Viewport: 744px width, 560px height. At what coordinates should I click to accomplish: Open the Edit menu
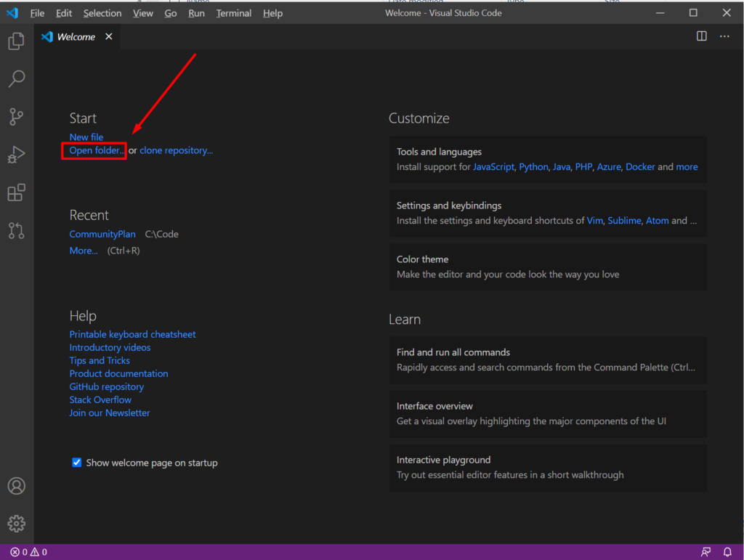pyautogui.click(x=64, y=13)
